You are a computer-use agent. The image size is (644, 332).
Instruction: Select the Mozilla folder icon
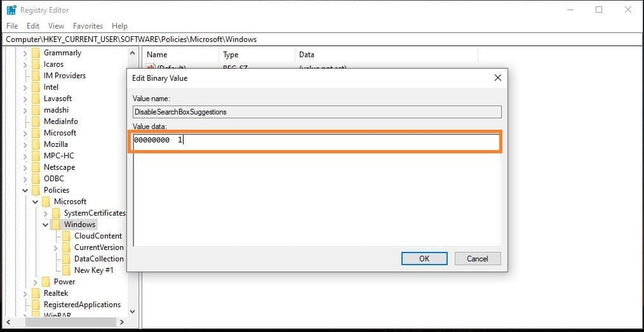coord(36,144)
